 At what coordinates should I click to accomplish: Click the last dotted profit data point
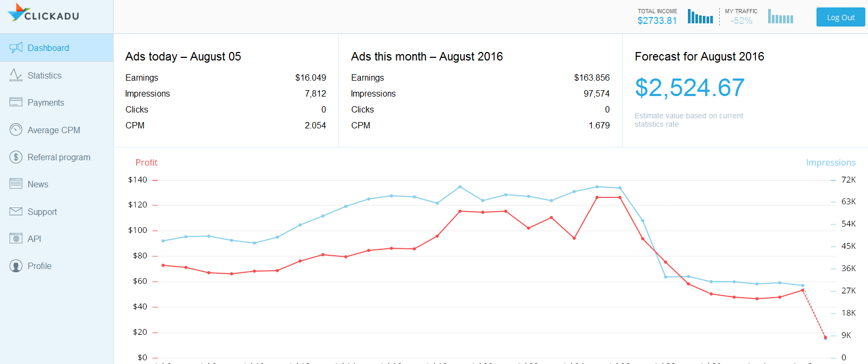pyautogui.click(x=825, y=337)
